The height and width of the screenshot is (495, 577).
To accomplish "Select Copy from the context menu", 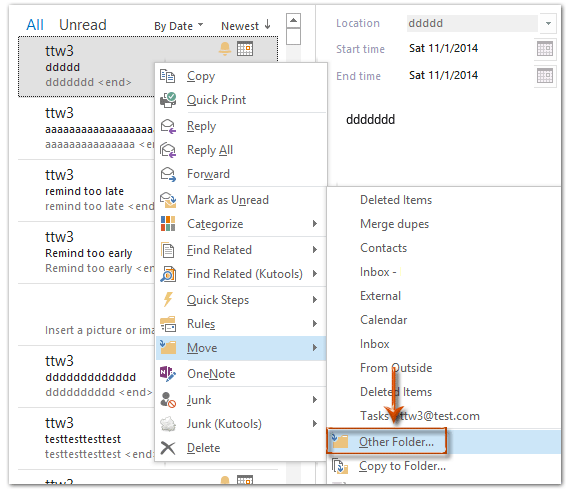I will 241,76.
